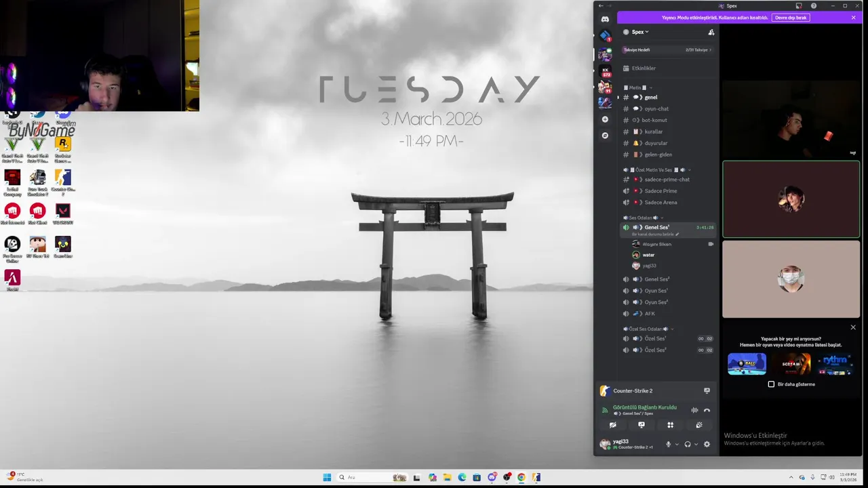868x488 pixels.
Task: Open soundboard button in voice panel
Action: [699, 425]
